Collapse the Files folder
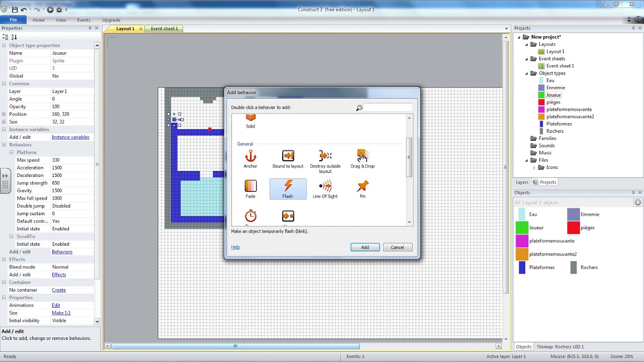Viewport: 644px width, 362px height. [x=527, y=160]
